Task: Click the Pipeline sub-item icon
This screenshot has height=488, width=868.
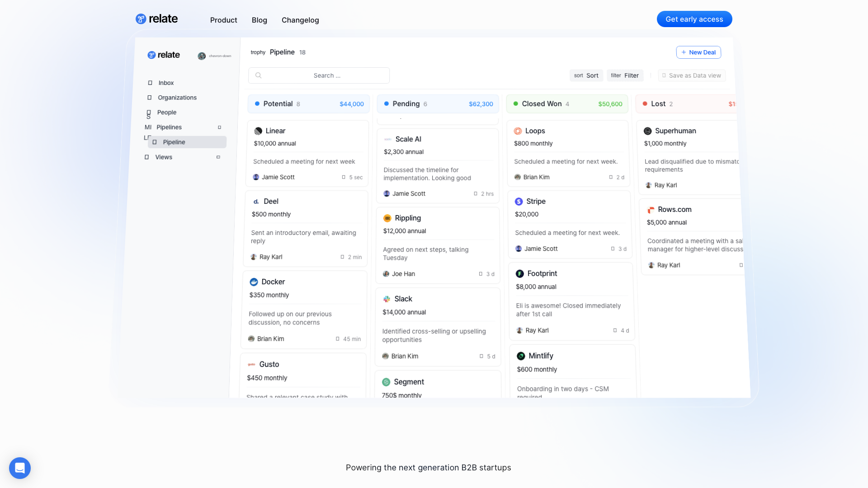Action: pos(155,142)
